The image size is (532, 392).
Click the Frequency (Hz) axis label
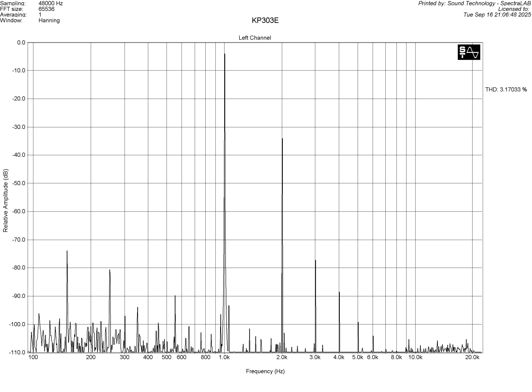[265, 371]
